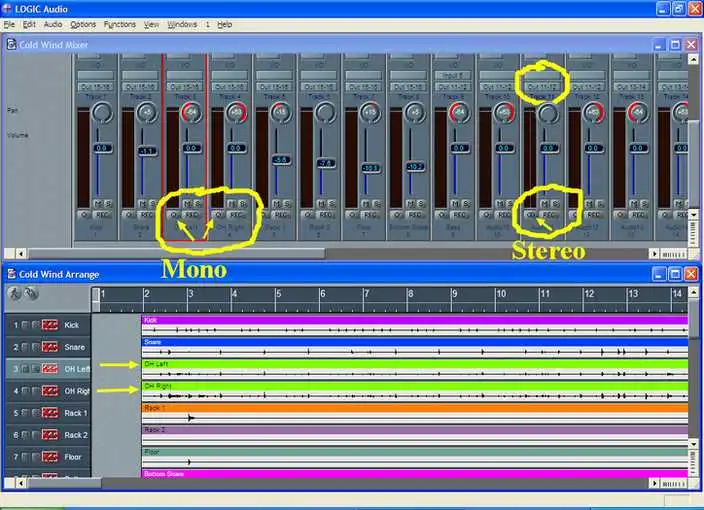Image resolution: width=704 pixels, height=510 pixels.
Task: Open the File menu
Action: coord(9,24)
